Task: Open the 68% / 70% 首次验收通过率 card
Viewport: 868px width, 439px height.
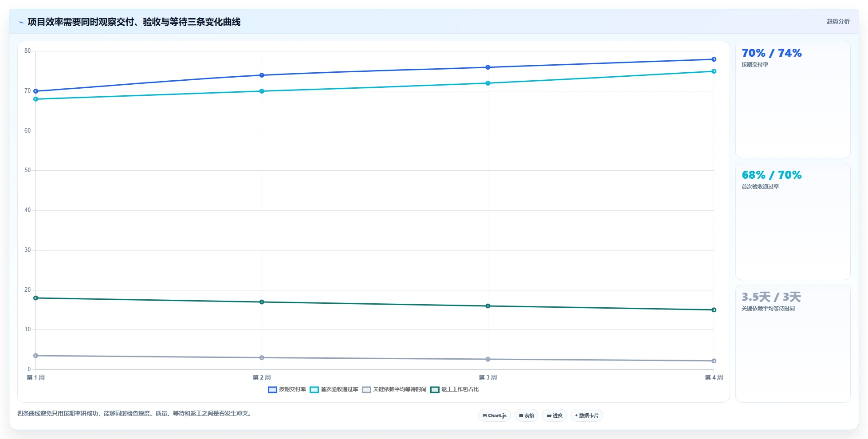Action: 793,222
